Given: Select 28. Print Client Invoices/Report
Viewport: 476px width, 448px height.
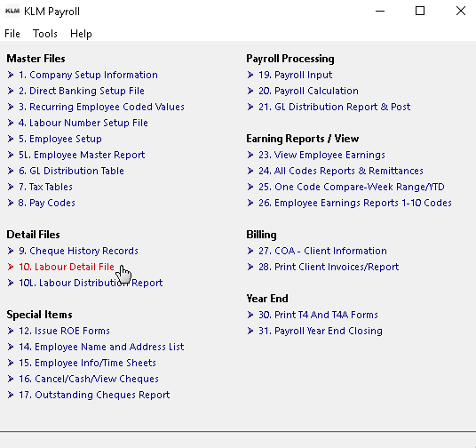Looking at the screenshot, I should (329, 267).
